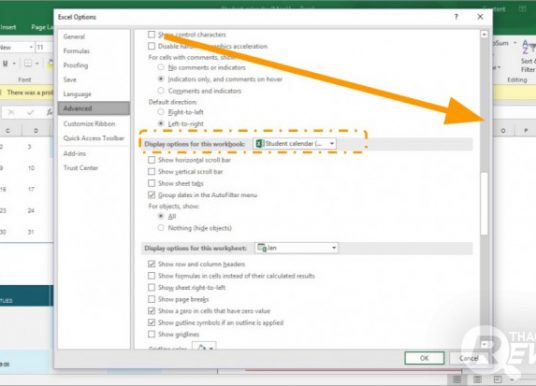Confirm the dialog with OK

[424, 358]
